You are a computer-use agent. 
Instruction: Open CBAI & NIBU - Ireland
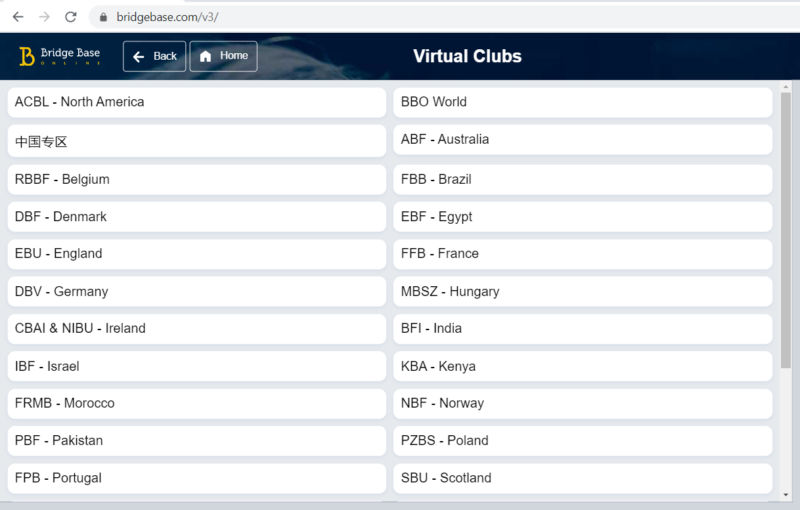(197, 328)
